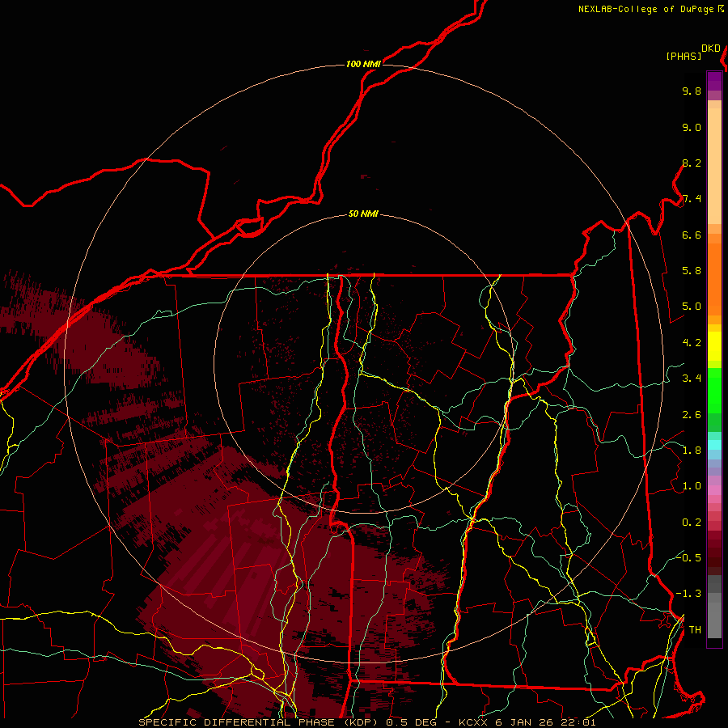Click the 4.2 scale value
Image resolution: width=728 pixels, height=728 pixels.
pos(692,343)
